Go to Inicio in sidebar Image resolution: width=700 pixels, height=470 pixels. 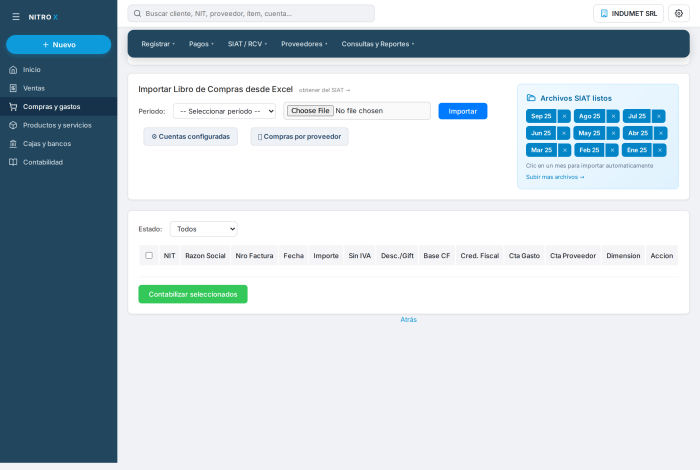(x=58, y=70)
